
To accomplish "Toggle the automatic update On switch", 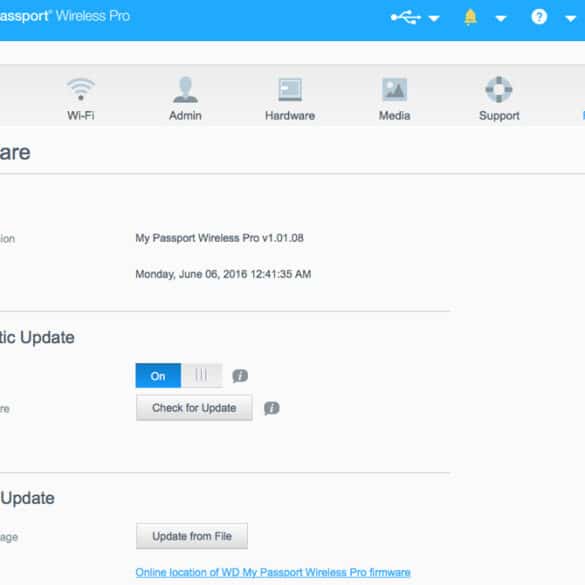I will [x=179, y=375].
